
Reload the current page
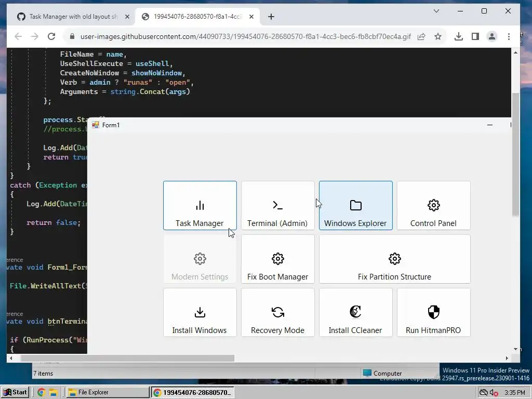click(x=51, y=36)
